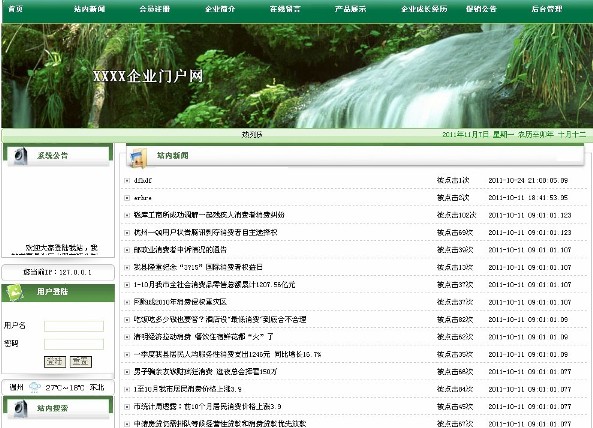Image resolution: width=593 pixels, height=428 pixels.
Task: Focus the 用户名 input field
Action: point(74,326)
